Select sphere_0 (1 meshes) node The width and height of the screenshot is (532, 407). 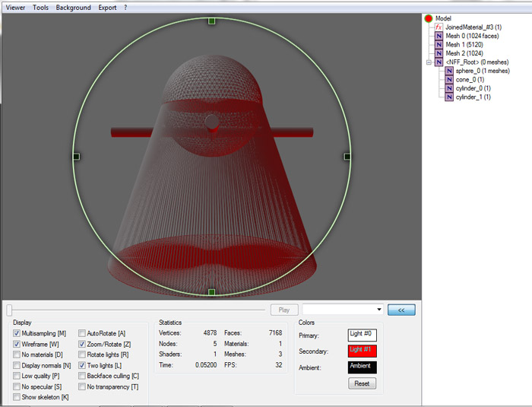483,71
